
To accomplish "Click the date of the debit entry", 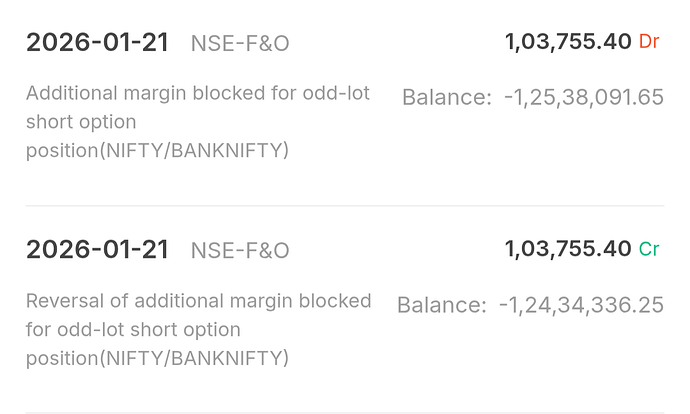I will click(98, 42).
